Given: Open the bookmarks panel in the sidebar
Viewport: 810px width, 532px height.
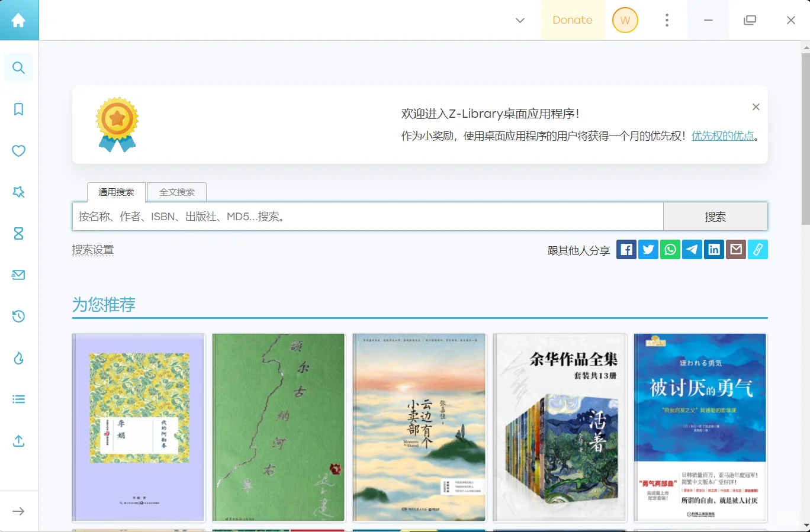Looking at the screenshot, I should tap(18, 109).
